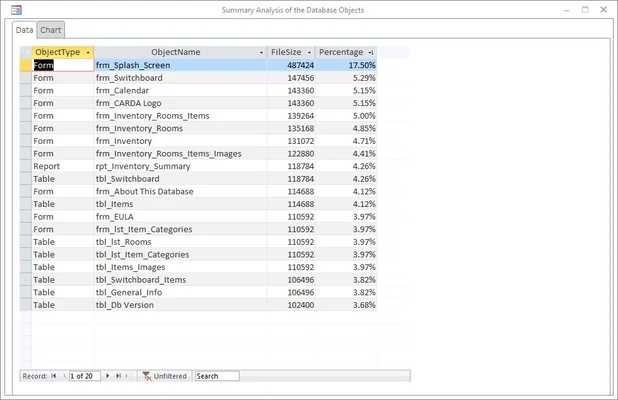Select the Data tab
The image size is (618, 400).
24,30
